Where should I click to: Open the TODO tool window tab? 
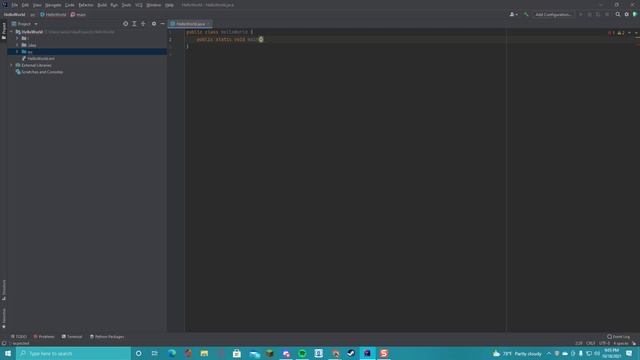click(19, 337)
